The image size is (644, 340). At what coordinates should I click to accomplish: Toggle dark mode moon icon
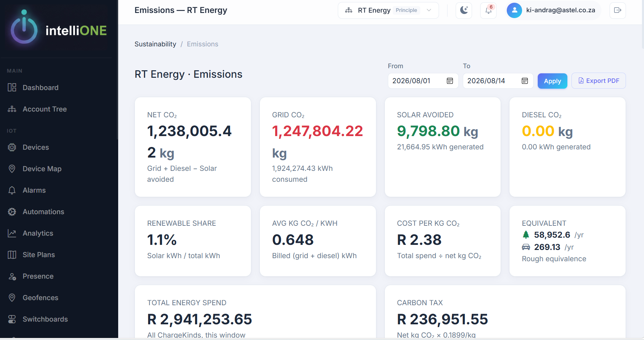pyautogui.click(x=464, y=10)
